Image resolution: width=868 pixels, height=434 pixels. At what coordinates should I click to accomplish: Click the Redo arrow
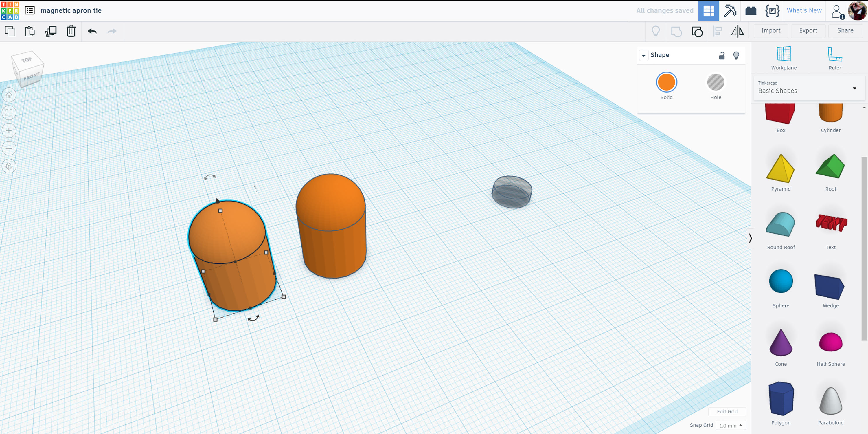pos(112,31)
